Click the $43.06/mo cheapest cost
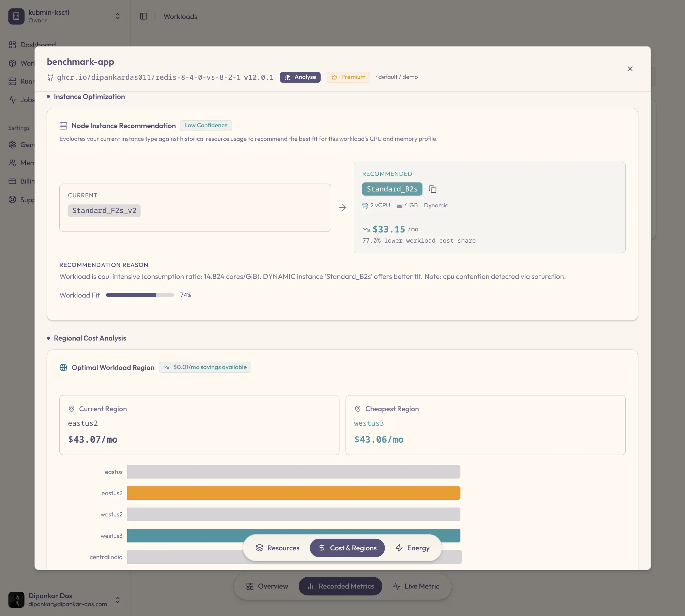 [379, 440]
